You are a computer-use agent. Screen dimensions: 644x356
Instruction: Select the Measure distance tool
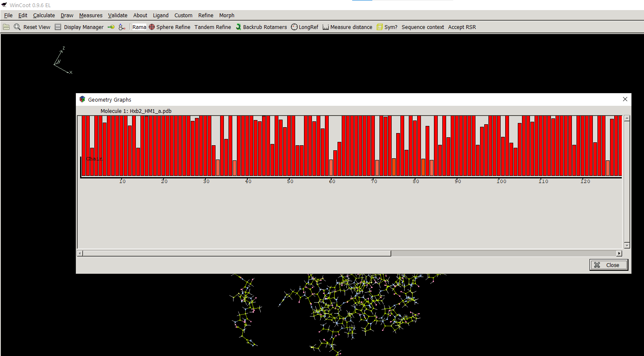(347, 27)
